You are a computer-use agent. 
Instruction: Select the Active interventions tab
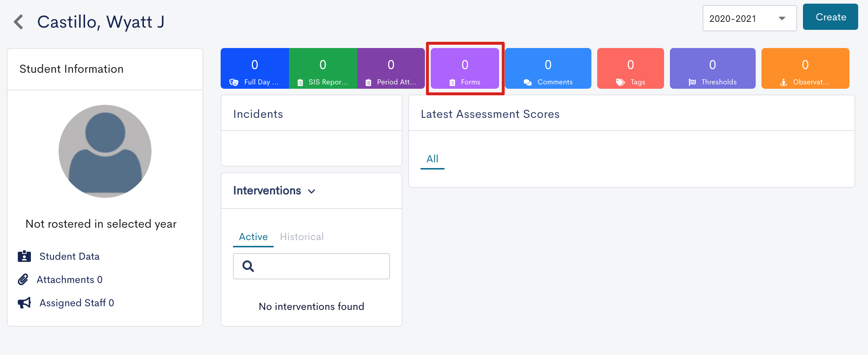click(253, 237)
